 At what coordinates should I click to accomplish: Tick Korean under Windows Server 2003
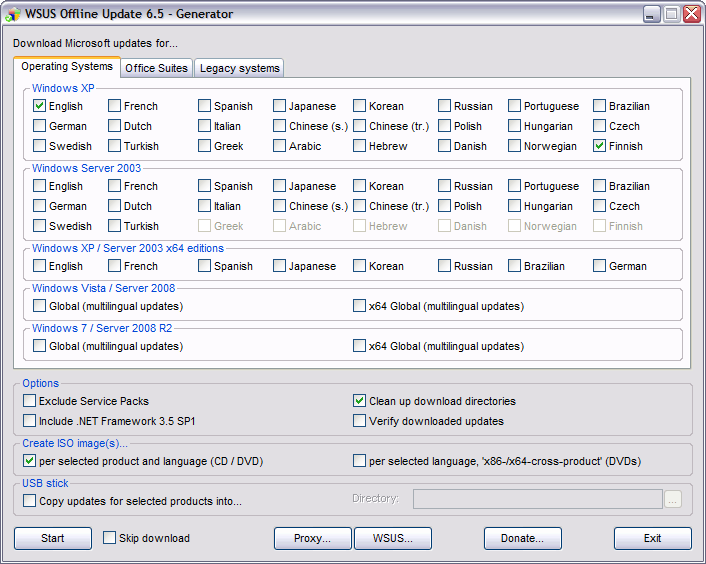[x=359, y=186]
